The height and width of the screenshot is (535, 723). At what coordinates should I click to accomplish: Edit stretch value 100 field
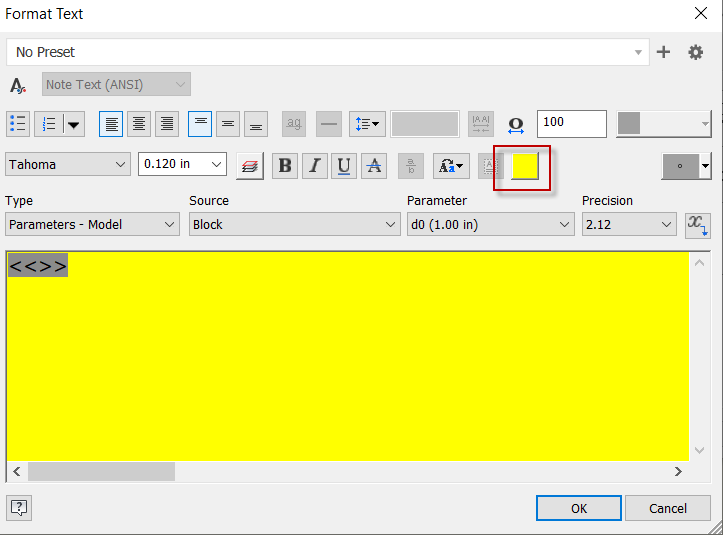572,124
